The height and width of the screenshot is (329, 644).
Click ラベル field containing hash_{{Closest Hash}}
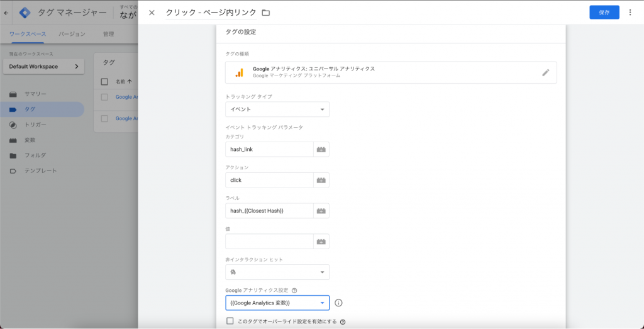(269, 211)
